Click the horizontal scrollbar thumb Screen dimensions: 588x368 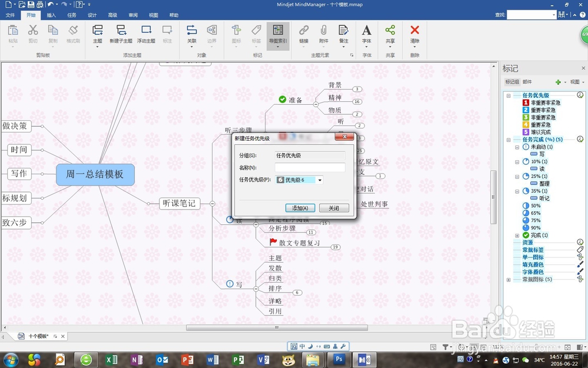tap(277, 328)
